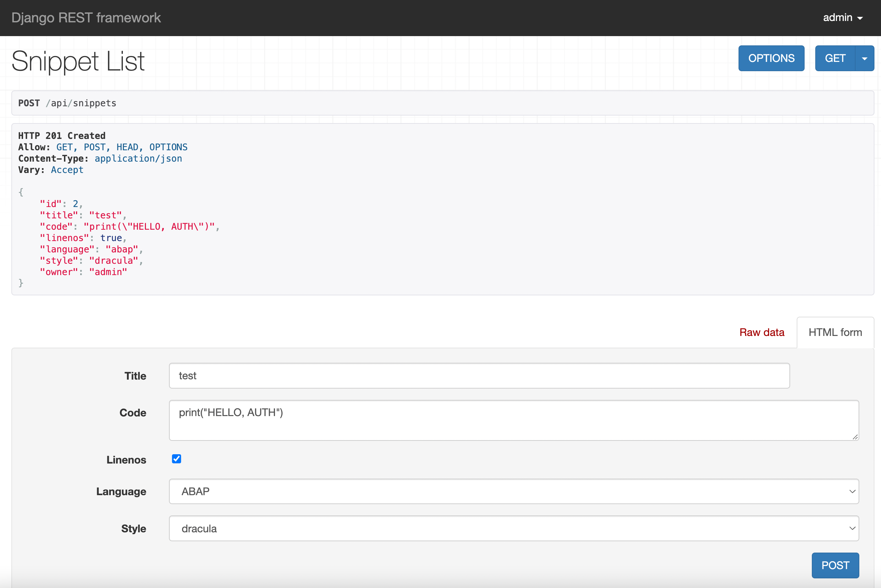Click the Django REST framework brand link
This screenshot has height=588, width=881.
[x=86, y=18]
